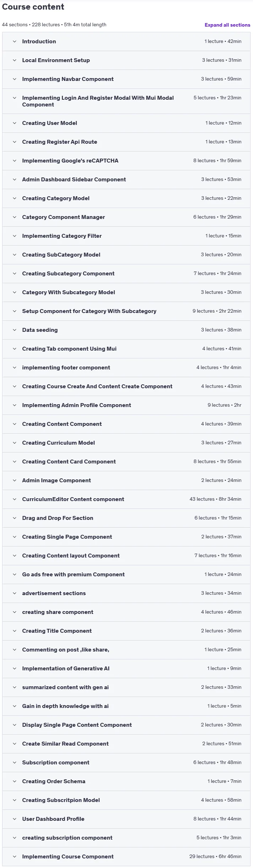This screenshot has width=253, height=868.
Task: Open Go ads free with premium Component
Action: point(126,575)
